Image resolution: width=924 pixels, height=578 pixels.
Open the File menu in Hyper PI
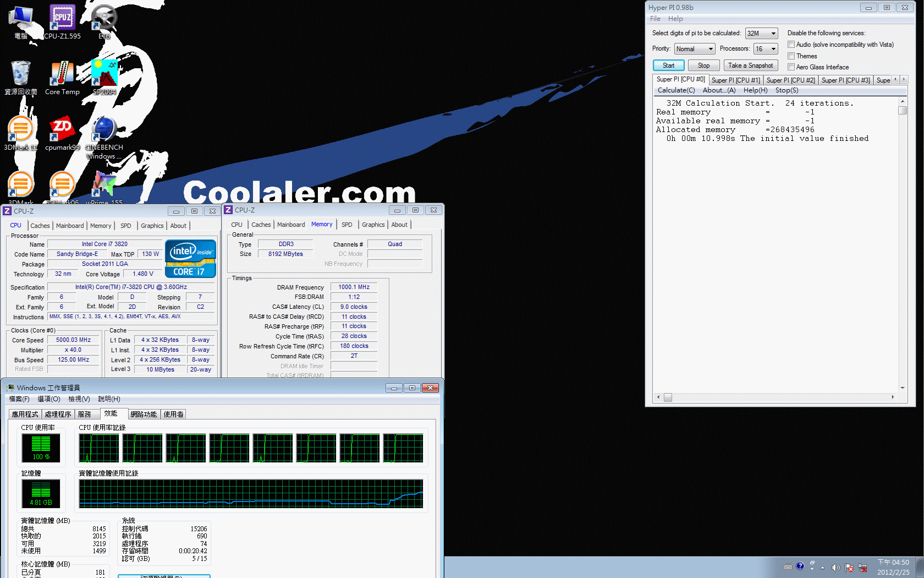655,19
